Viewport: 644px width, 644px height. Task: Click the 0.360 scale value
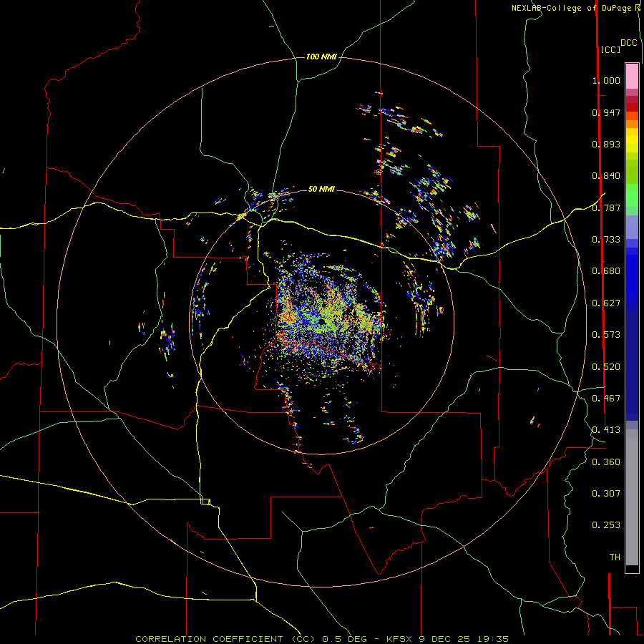pyautogui.click(x=606, y=462)
